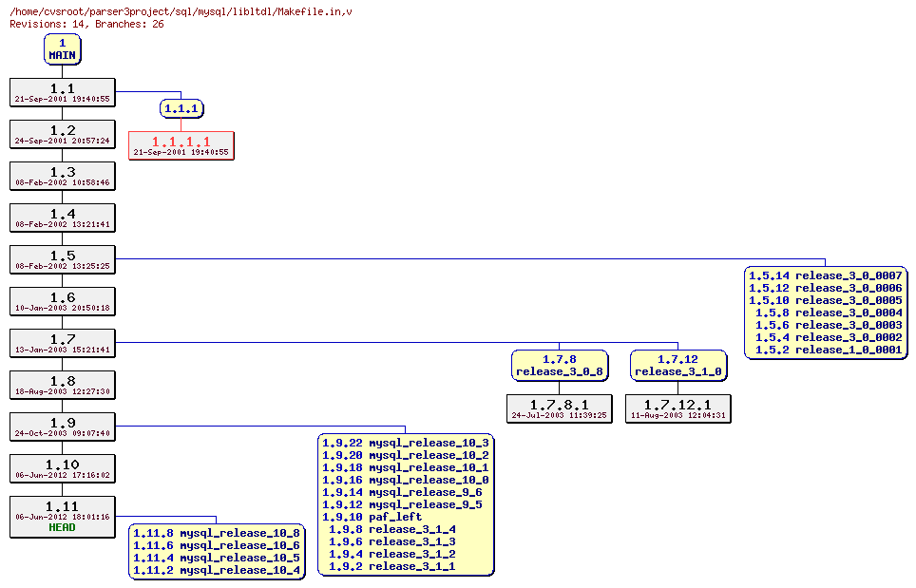
Task: Click 1.9.12 mysql_release_9_5 entry
Action: tap(403, 504)
